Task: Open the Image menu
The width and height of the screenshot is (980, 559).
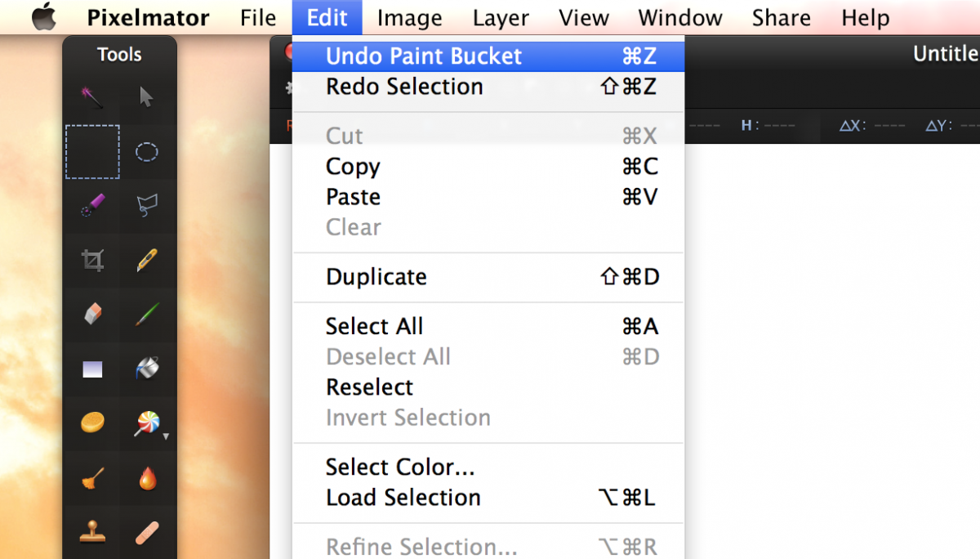Action: (410, 17)
